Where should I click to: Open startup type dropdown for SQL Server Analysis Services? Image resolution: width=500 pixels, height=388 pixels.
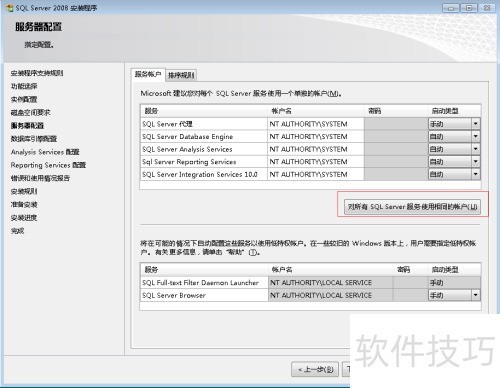click(x=475, y=149)
